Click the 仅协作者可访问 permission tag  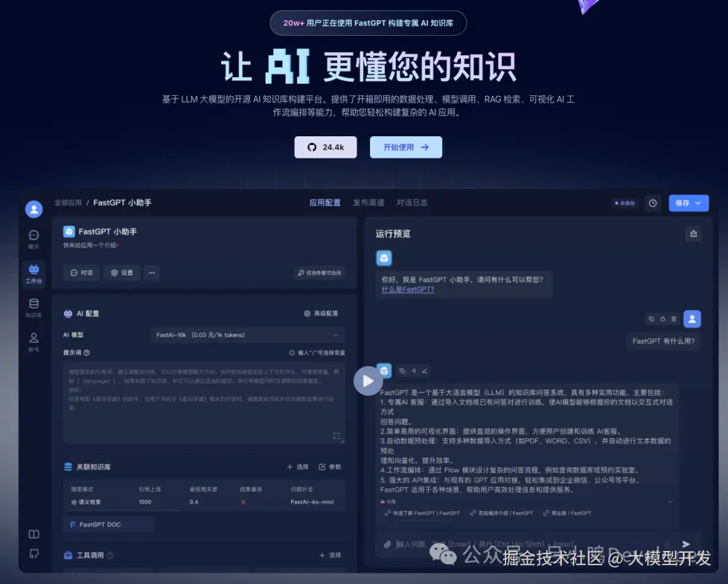(320, 272)
